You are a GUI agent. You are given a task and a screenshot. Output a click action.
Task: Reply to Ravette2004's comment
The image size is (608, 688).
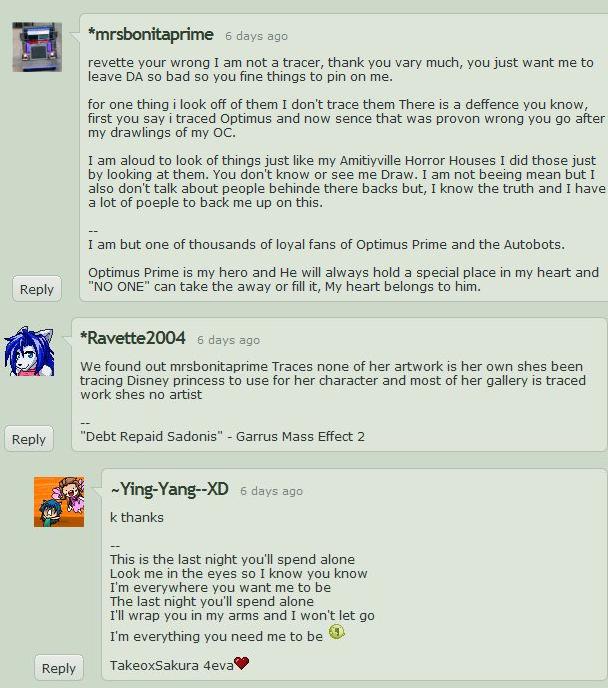point(29,439)
